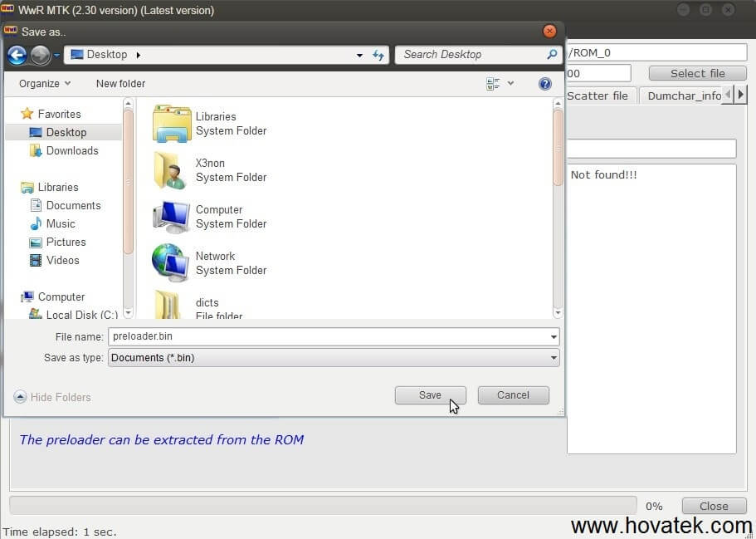Click the search magnifier icon
756x539 pixels.
552,55
